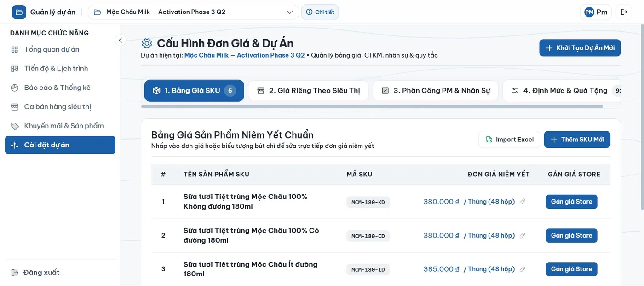Click the 380.000 đ price of MCM-180-KD
Image resolution: width=644 pixels, height=286 pixels.
(442, 202)
